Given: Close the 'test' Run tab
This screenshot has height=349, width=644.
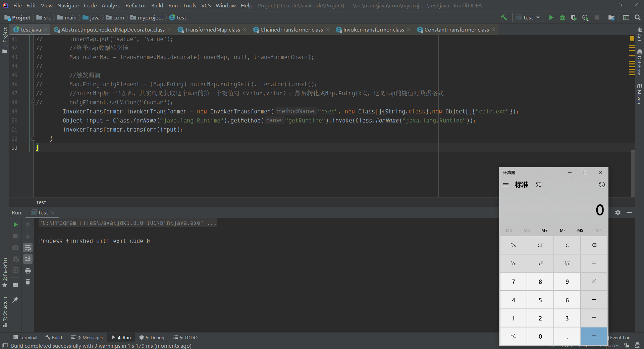Looking at the screenshot, I should coord(53,213).
